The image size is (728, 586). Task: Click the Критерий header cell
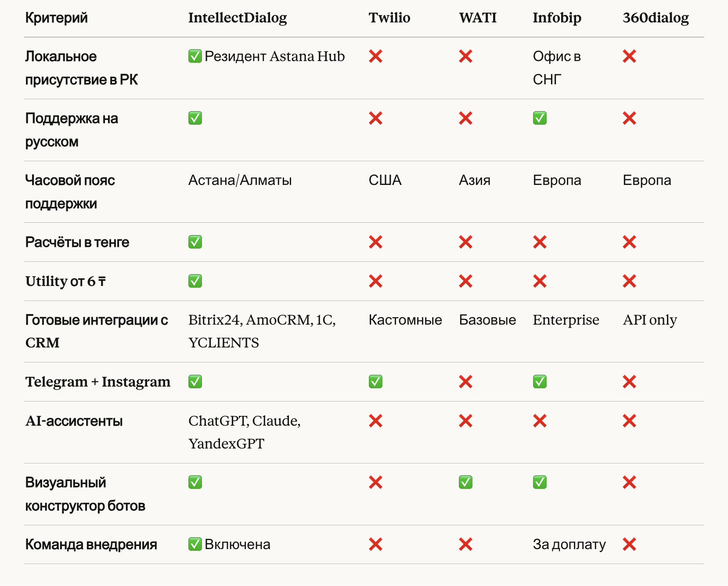(56, 18)
